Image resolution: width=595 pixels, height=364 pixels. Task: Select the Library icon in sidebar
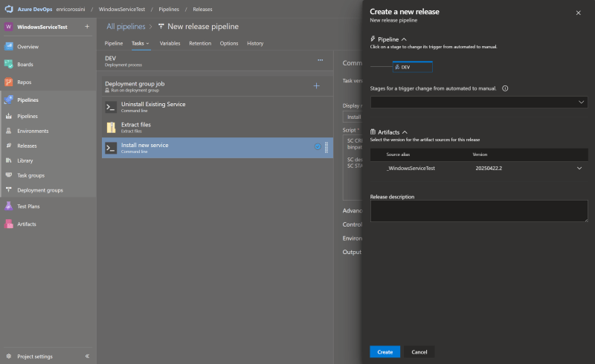point(9,160)
